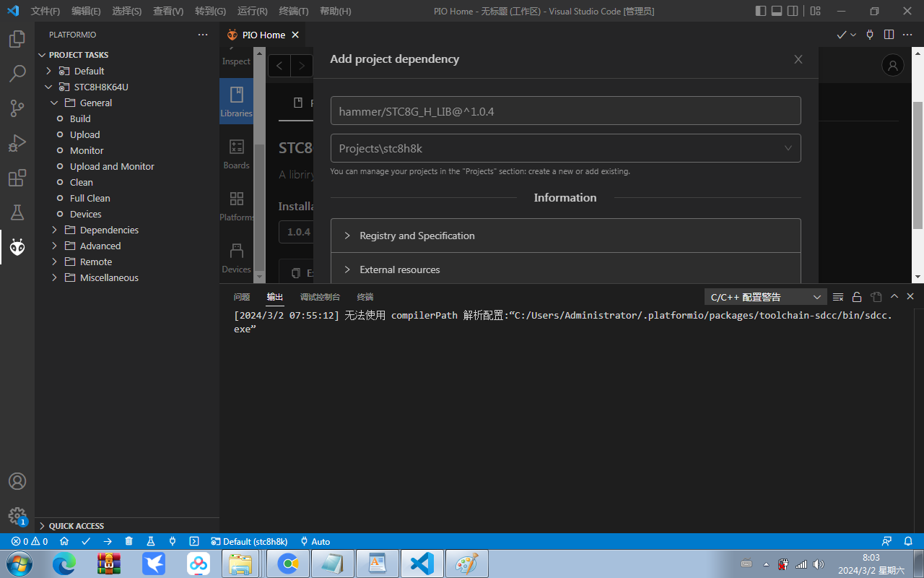Toggle output scroll lock icon
This screenshot has width=924, height=578.
(x=857, y=297)
